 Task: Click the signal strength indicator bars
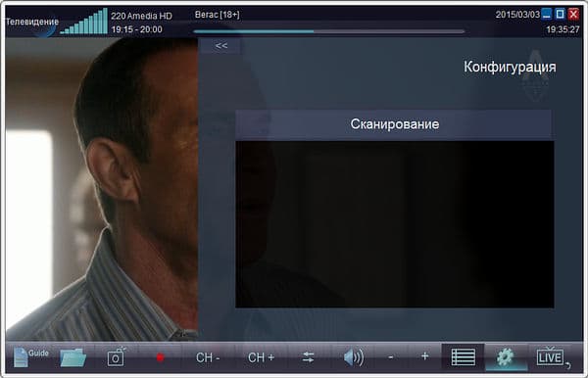point(83,22)
